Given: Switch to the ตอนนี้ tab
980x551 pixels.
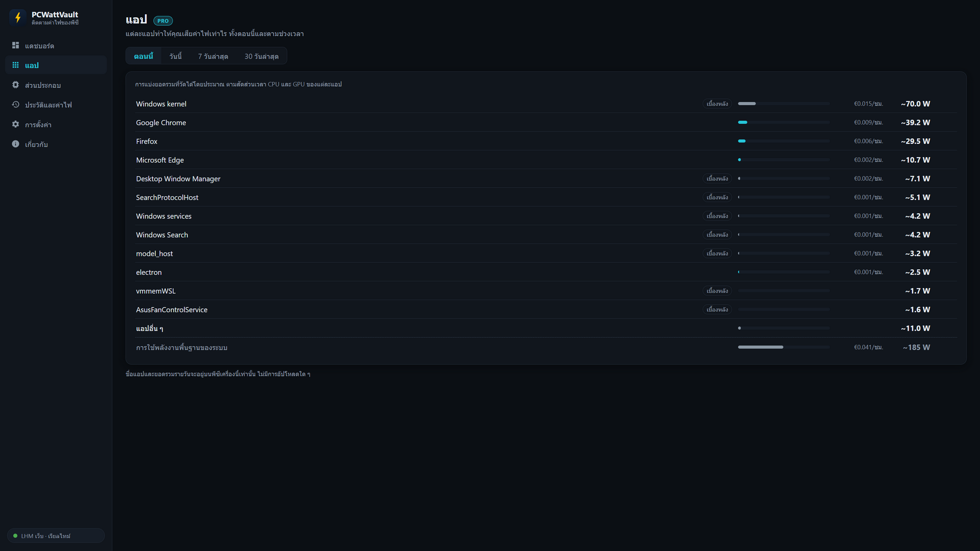Looking at the screenshot, I should [143, 56].
